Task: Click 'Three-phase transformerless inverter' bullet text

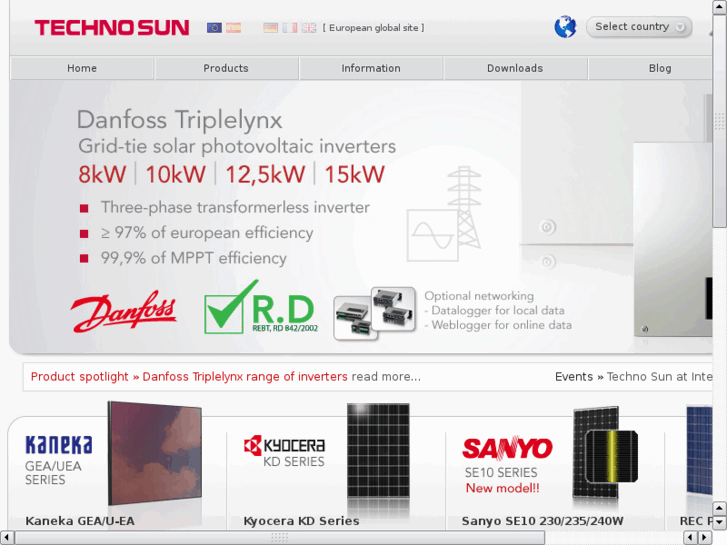Action: [236, 207]
